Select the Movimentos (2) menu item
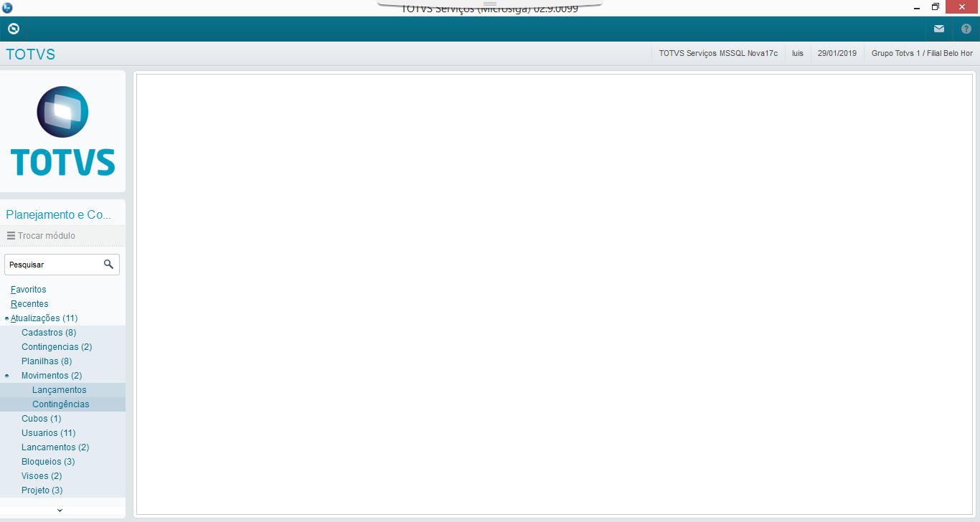The height and width of the screenshot is (522, 980). (52, 376)
